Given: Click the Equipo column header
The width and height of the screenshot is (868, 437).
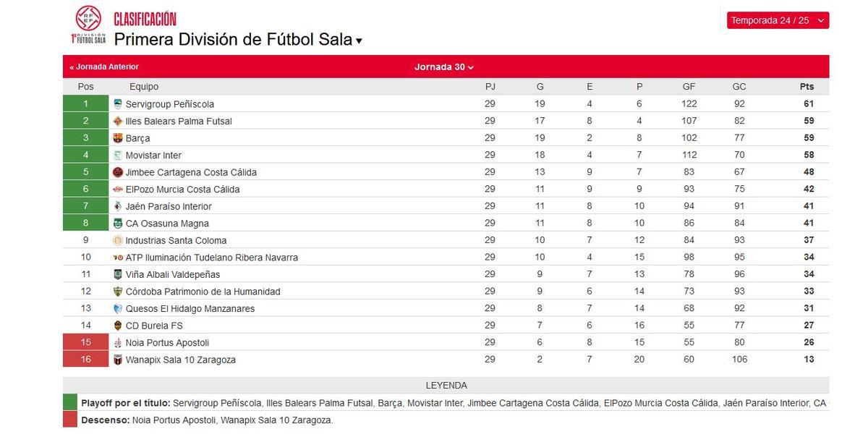Looking at the screenshot, I should (144, 86).
